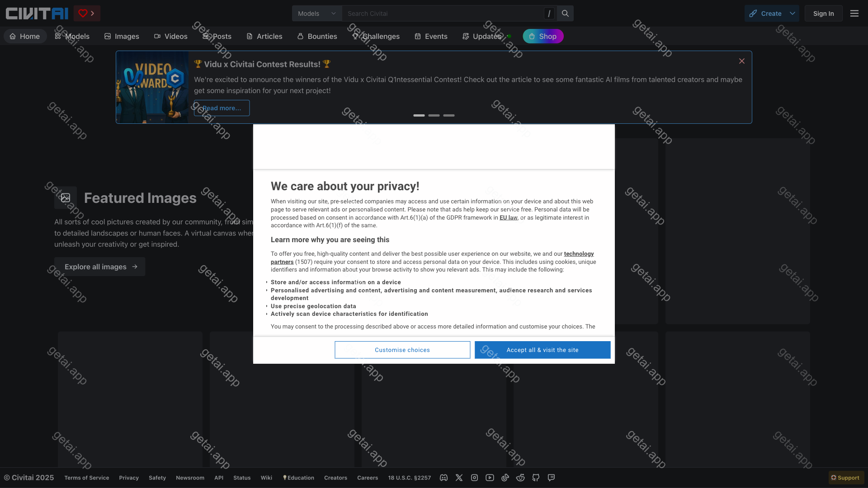This screenshot has height=488, width=868.
Task: Open the Challenges tab
Action: 376,36
